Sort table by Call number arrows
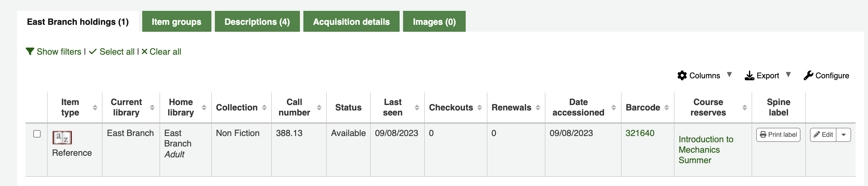Screen dimensions: 868x186 click(x=319, y=108)
